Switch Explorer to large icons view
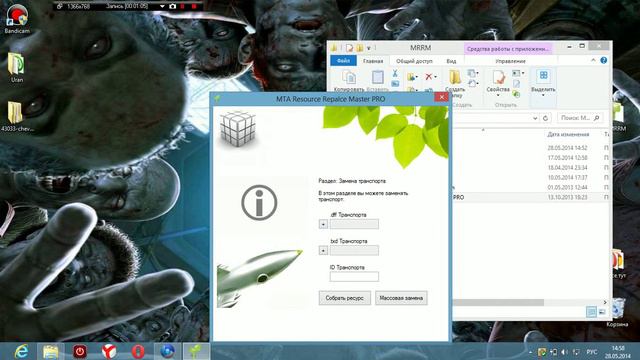 click(x=602, y=312)
